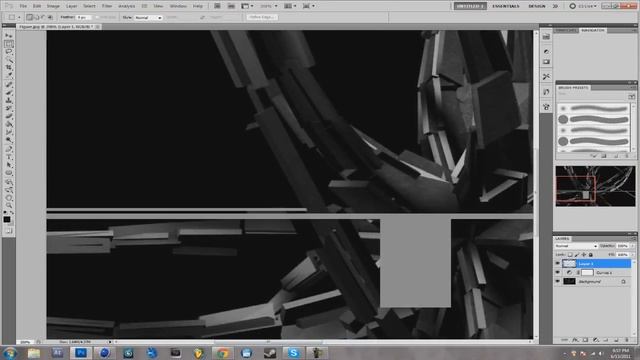Select the Clone Stamp tool
Screen dimensions: 640x360
click(9, 100)
